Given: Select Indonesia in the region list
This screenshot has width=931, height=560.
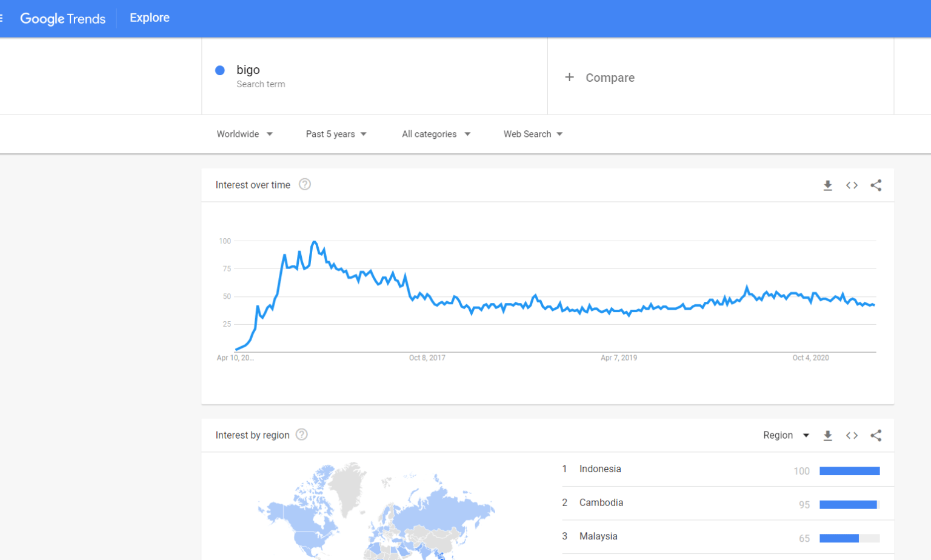Looking at the screenshot, I should (x=600, y=469).
